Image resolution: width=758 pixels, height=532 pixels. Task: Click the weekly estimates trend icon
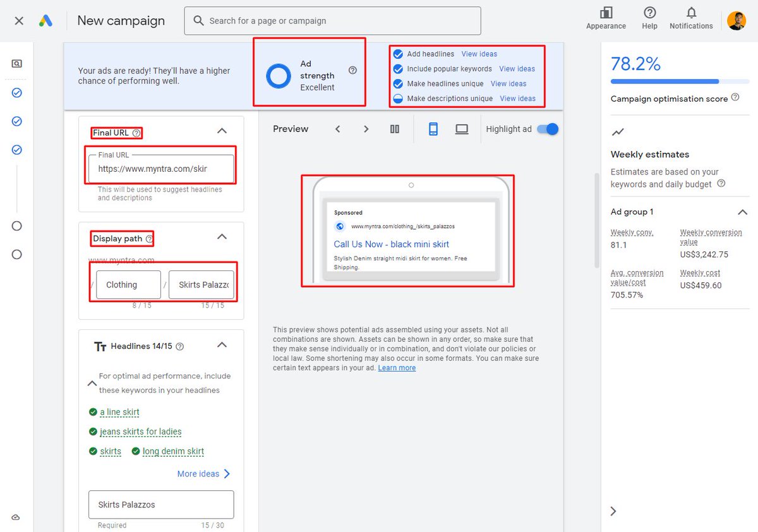[618, 132]
